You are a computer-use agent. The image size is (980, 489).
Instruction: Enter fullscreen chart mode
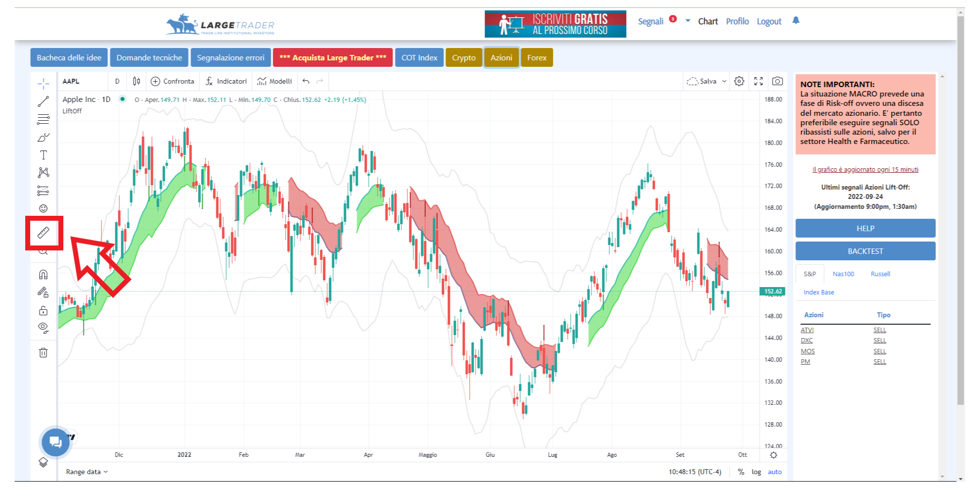point(758,81)
